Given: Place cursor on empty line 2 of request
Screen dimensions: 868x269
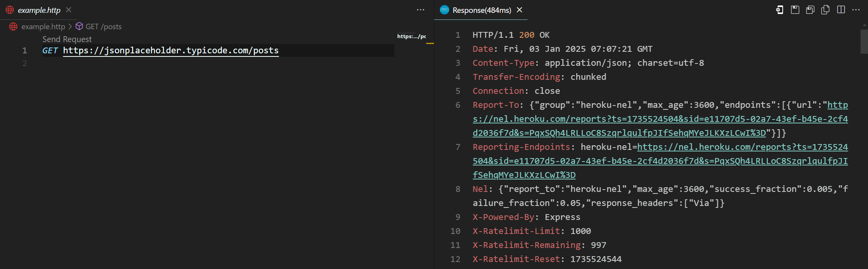Looking at the screenshot, I should point(218,63).
